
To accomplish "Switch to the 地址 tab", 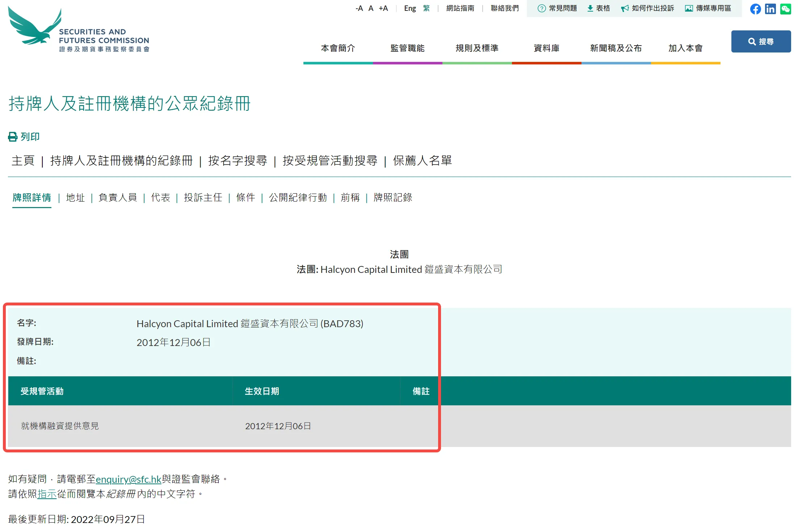I will pos(75,198).
